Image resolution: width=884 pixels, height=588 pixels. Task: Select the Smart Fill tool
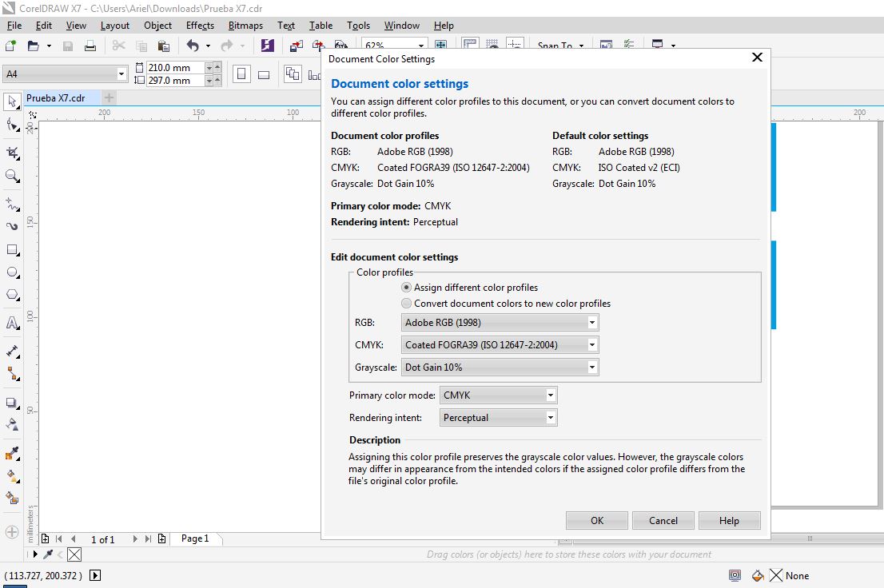coord(12,499)
